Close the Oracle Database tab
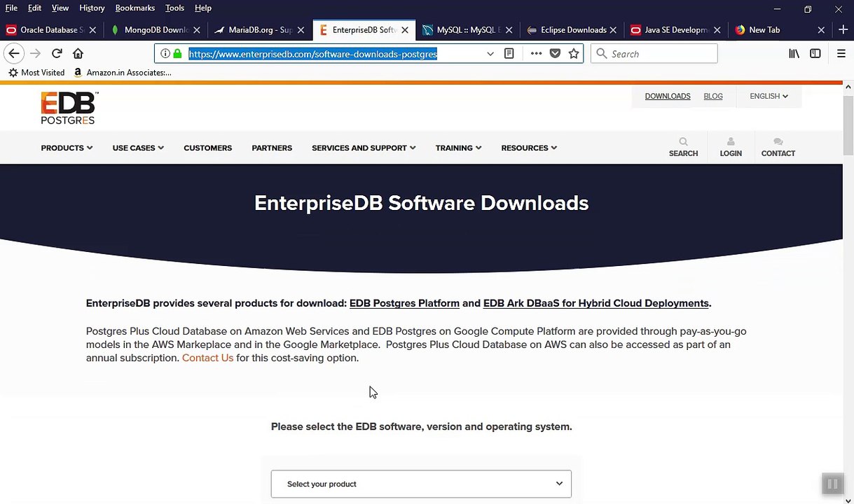 [92, 30]
